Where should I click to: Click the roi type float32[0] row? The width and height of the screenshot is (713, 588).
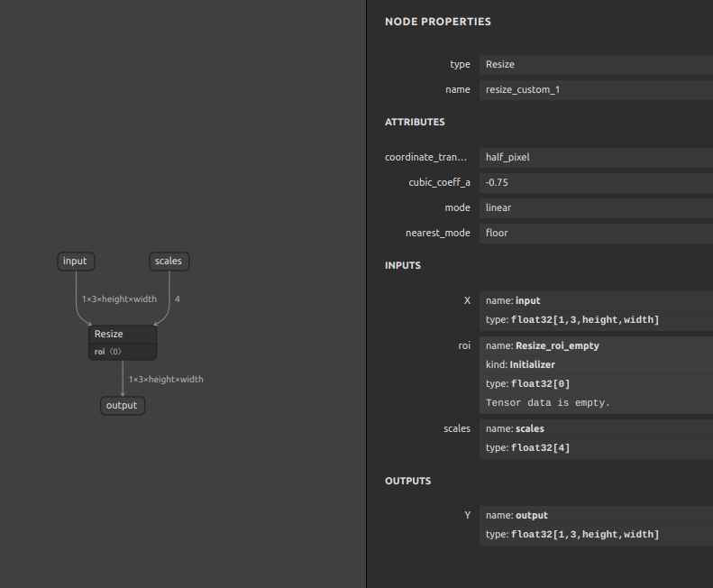point(596,384)
